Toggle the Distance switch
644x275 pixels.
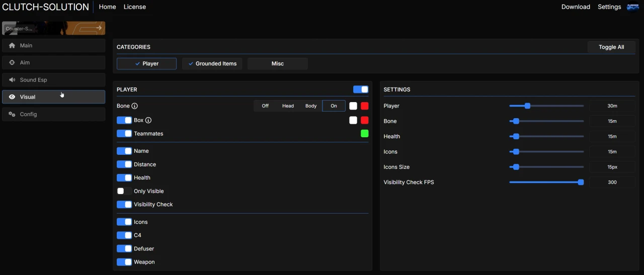pyautogui.click(x=124, y=164)
